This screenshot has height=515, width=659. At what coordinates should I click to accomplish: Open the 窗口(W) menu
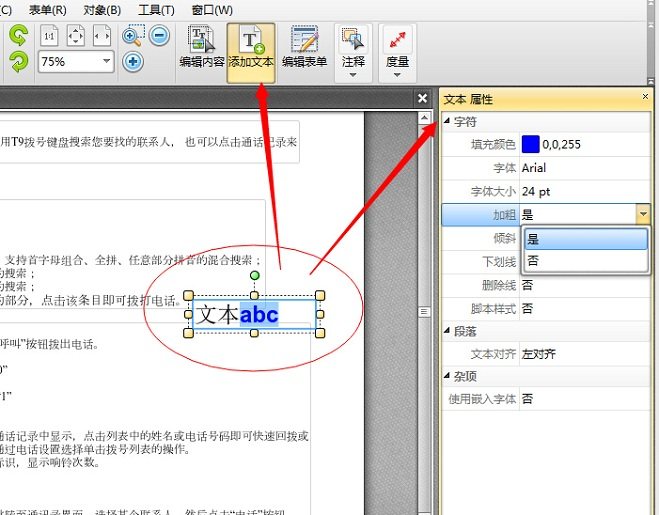point(212,10)
